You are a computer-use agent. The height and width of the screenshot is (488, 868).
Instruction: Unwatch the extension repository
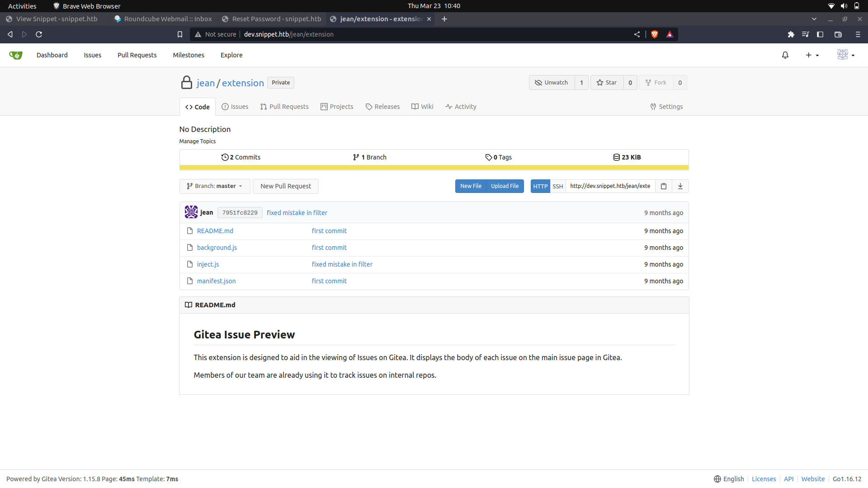(552, 82)
